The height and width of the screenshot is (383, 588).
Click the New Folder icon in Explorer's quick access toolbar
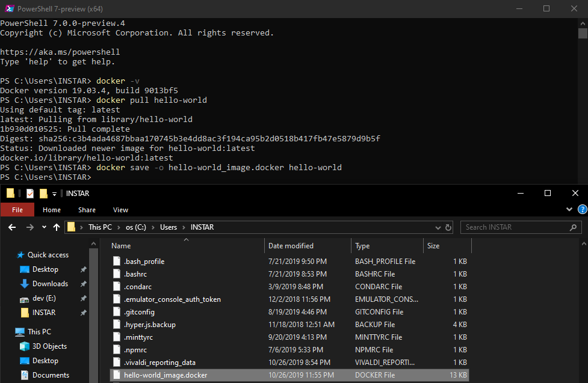coord(43,194)
